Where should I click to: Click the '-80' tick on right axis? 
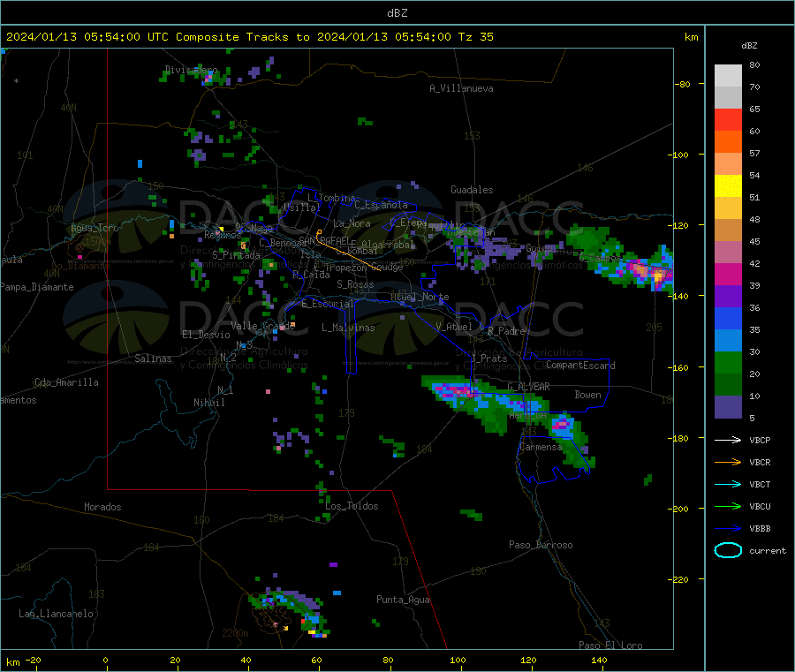point(683,84)
